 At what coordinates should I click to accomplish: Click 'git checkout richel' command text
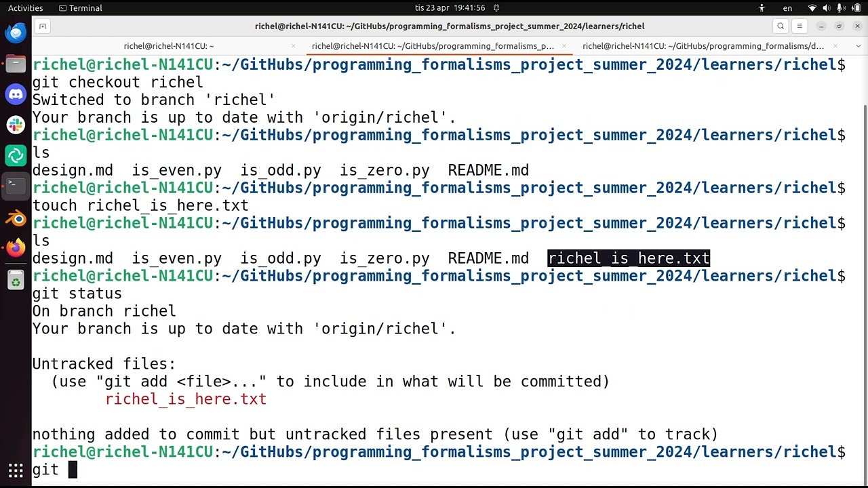pos(117,82)
